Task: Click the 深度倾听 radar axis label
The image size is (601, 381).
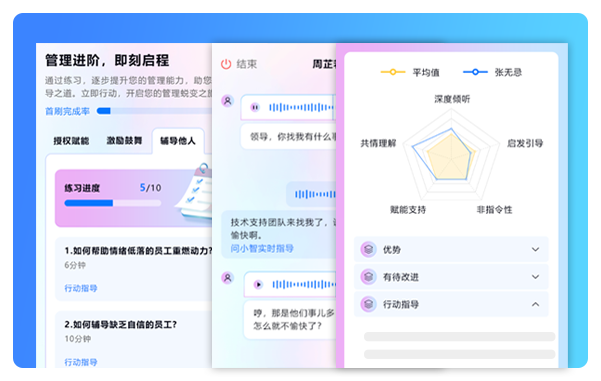Action: point(452,99)
